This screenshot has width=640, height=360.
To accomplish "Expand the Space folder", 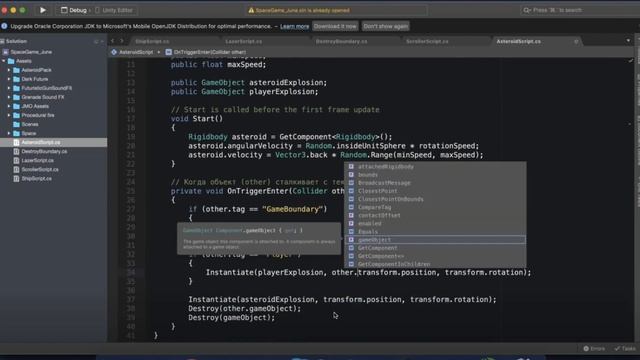I will [x=9, y=133].
